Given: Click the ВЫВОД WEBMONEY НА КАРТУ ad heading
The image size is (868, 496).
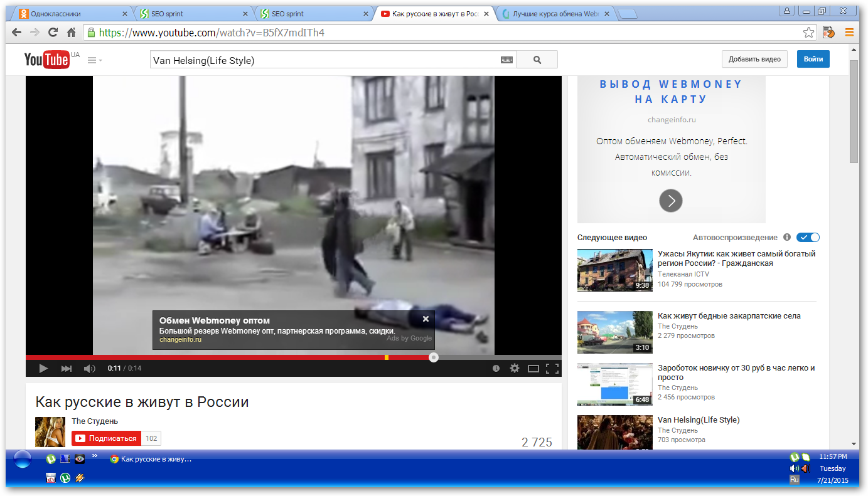Looking at the screenshot, I should tap(671, 92).
